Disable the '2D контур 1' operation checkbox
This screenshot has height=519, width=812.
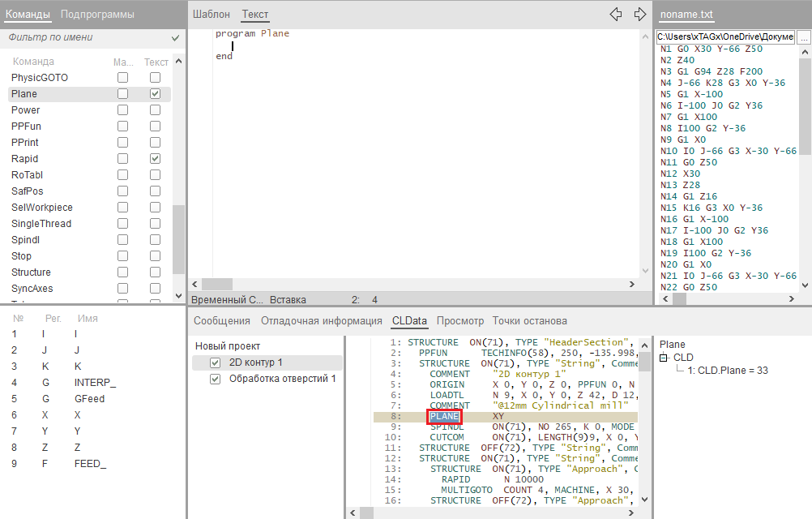tap(215, 362)
